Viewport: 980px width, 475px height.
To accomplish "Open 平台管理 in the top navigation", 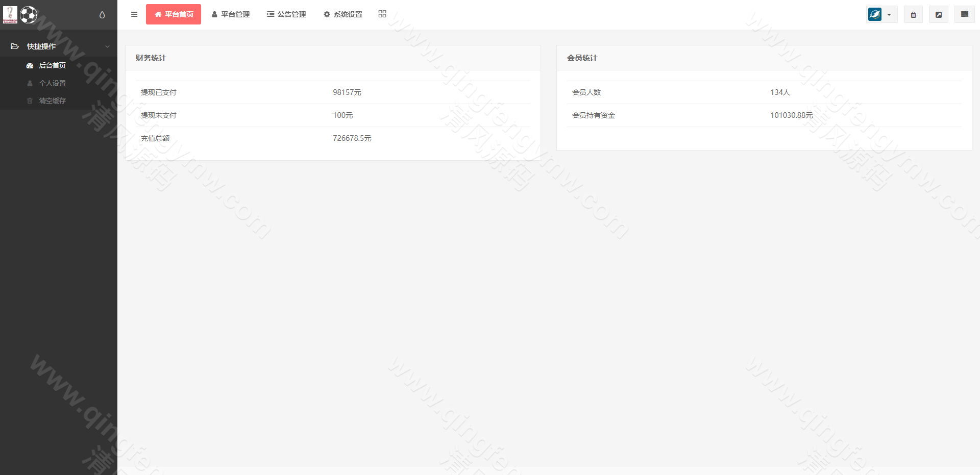I will pos(235,14).
